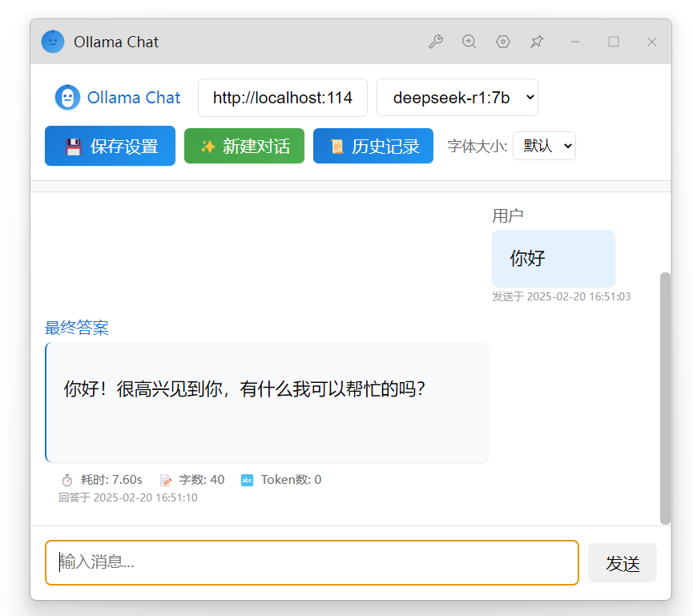Image resolution: width=693 pixels, height=616 pixels.
Task: Click the abc icon beside Token数
Action: [x=247, y=480]
